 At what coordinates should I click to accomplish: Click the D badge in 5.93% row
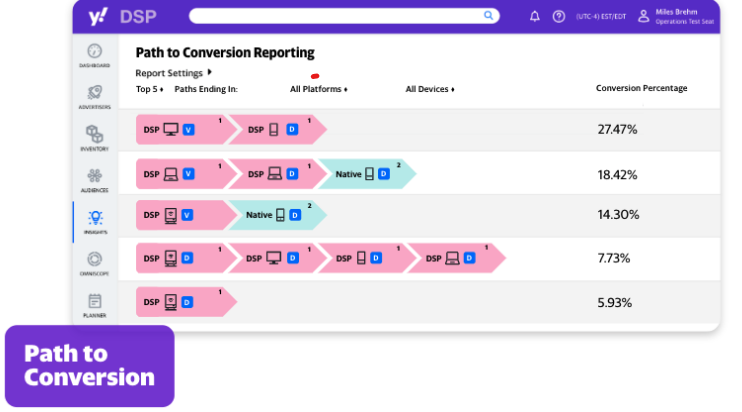(x=187, y=302)
